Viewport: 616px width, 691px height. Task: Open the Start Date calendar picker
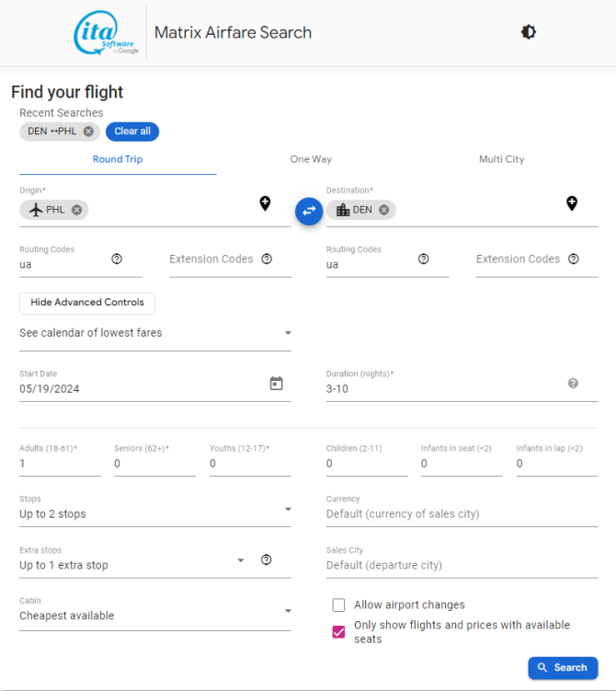276,384
